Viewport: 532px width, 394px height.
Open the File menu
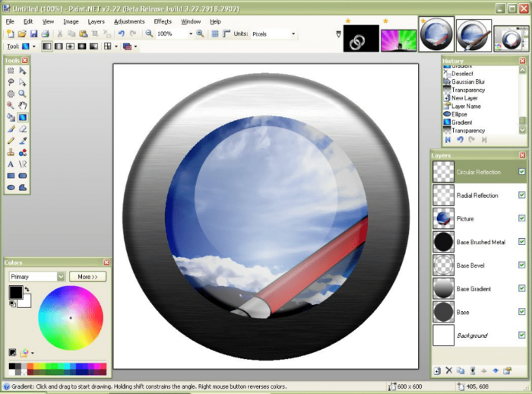10,21
